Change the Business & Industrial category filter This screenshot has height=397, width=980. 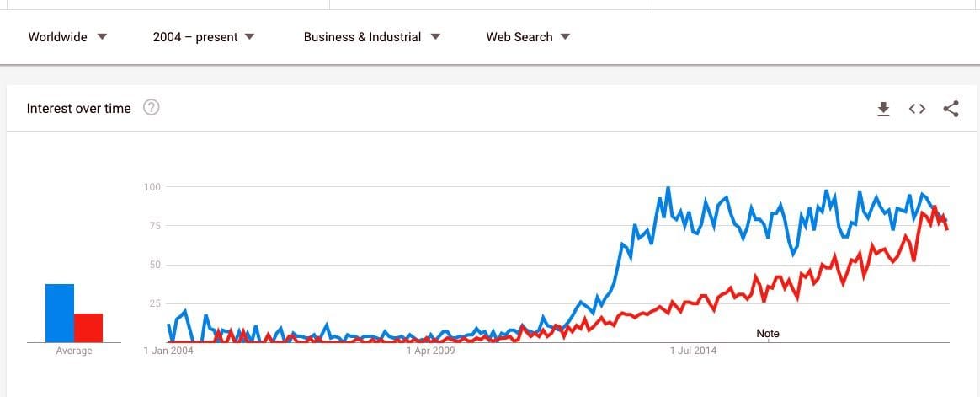coord(372,37)
